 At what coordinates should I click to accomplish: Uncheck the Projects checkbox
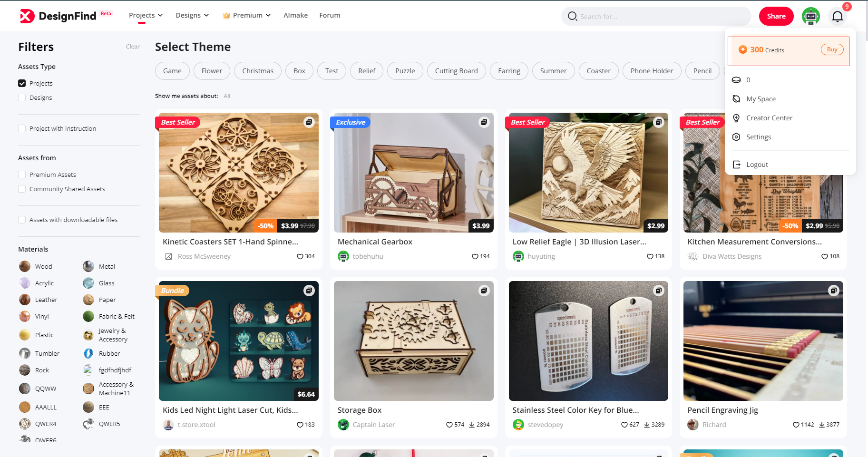[x=22, y=83]
